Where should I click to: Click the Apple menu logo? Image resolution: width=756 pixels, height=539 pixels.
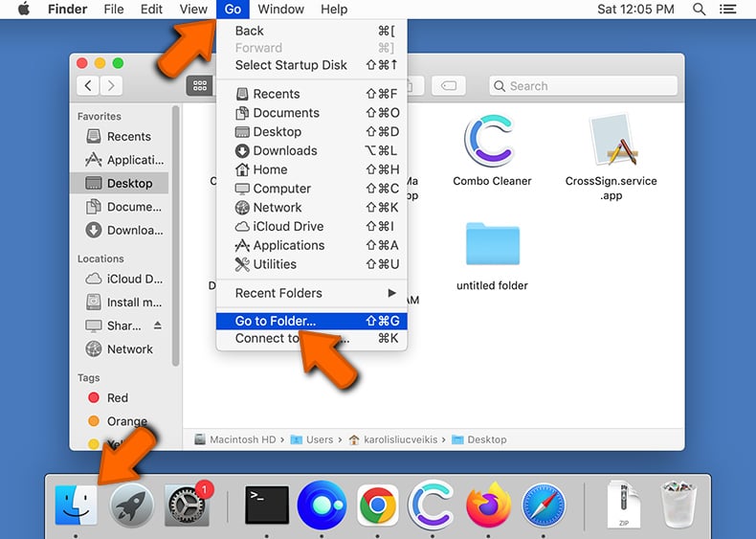point(24,10)
